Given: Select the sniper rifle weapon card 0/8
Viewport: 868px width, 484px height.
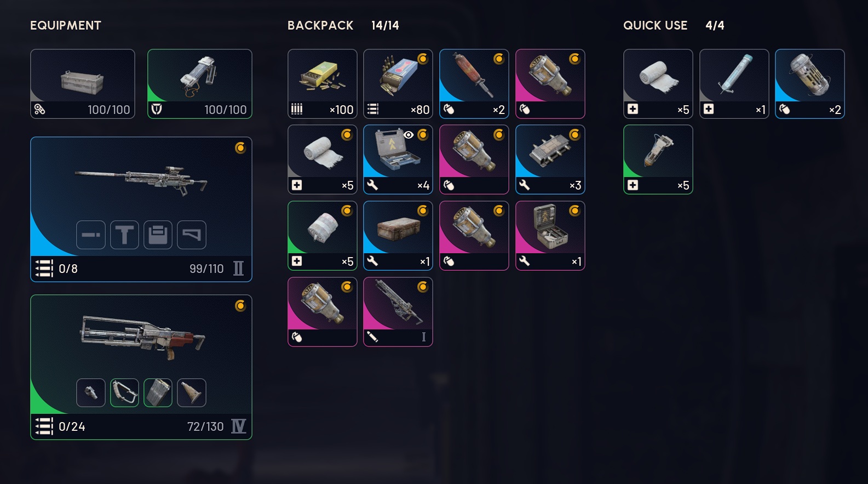Looking at the screenshot, I should 141,209.
